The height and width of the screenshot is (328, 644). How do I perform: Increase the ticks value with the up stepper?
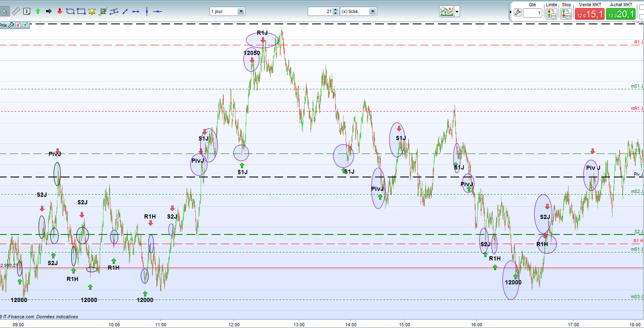tap(335, 10)
